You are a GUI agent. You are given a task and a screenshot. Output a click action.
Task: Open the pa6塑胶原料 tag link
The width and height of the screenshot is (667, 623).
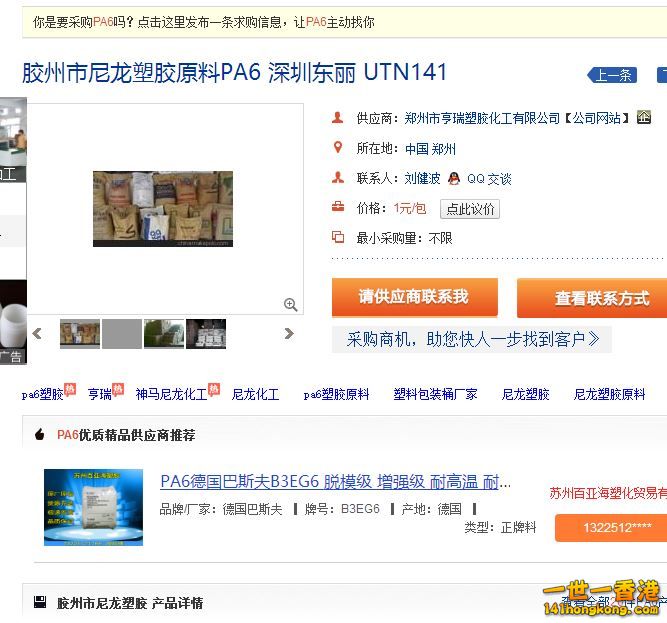tap(336, 394)
